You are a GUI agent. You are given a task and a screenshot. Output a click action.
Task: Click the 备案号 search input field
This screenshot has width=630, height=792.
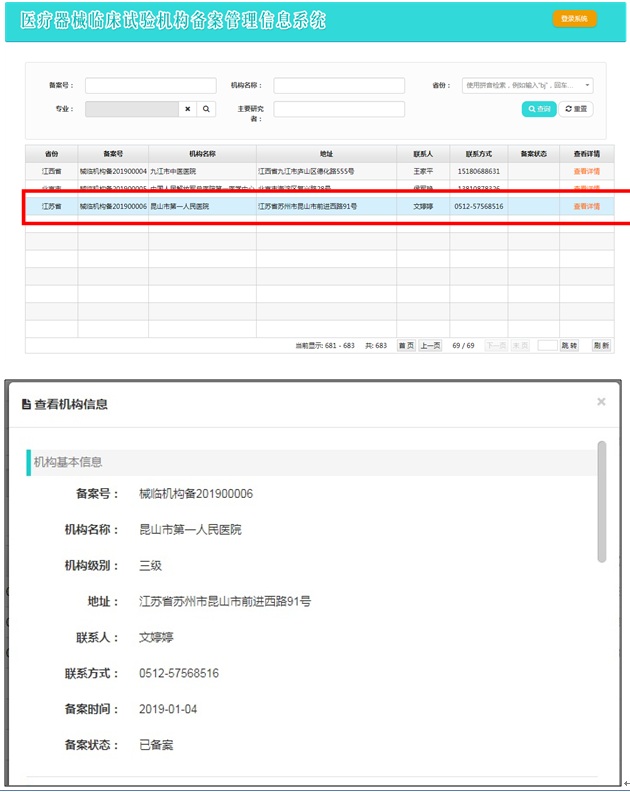coord(151,86)
